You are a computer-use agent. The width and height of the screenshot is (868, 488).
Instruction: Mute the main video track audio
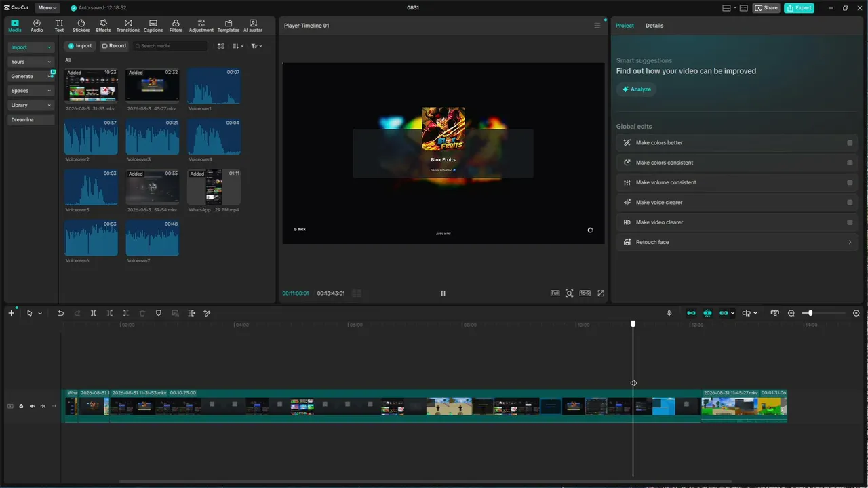43,406
